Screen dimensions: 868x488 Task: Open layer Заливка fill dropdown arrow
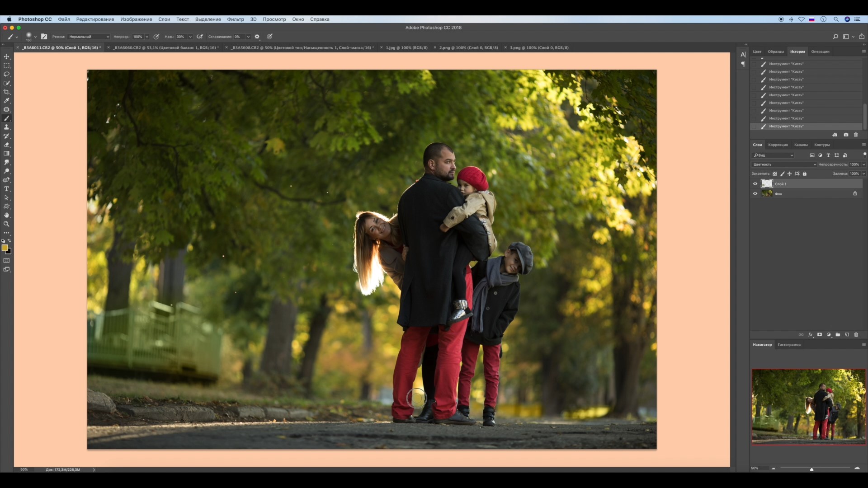click(x=863, y=174)
